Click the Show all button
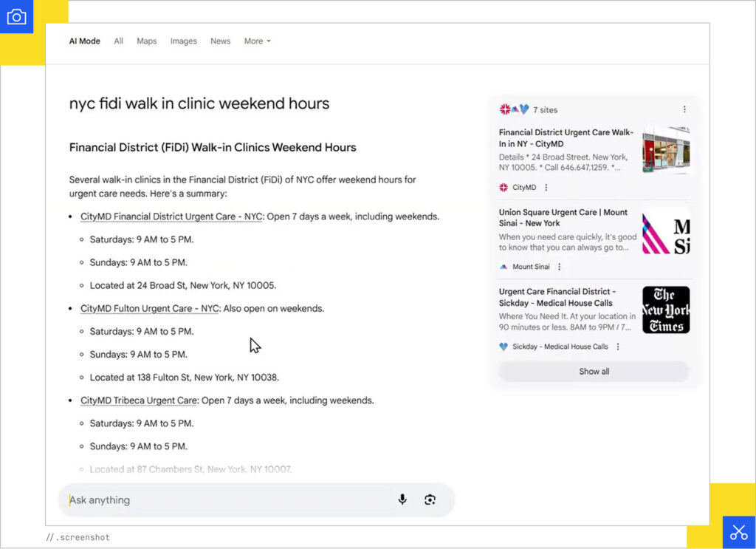The image size is (756, 549). (x=594, y=371)
